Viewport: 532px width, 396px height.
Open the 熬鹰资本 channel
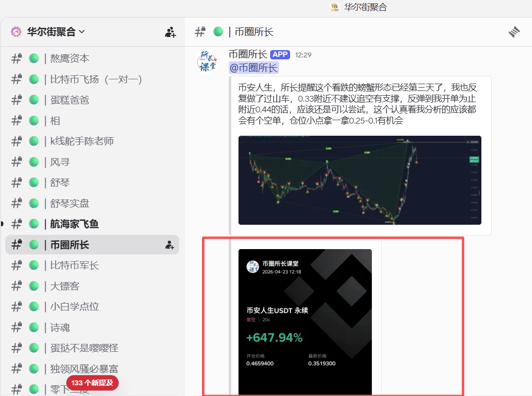point(92,58)
